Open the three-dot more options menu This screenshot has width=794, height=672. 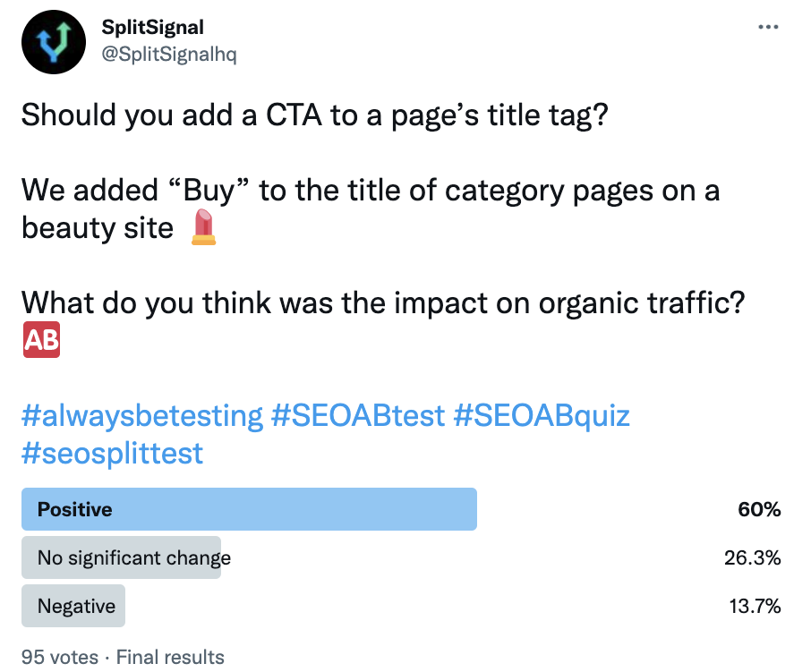tap(768, 27)
